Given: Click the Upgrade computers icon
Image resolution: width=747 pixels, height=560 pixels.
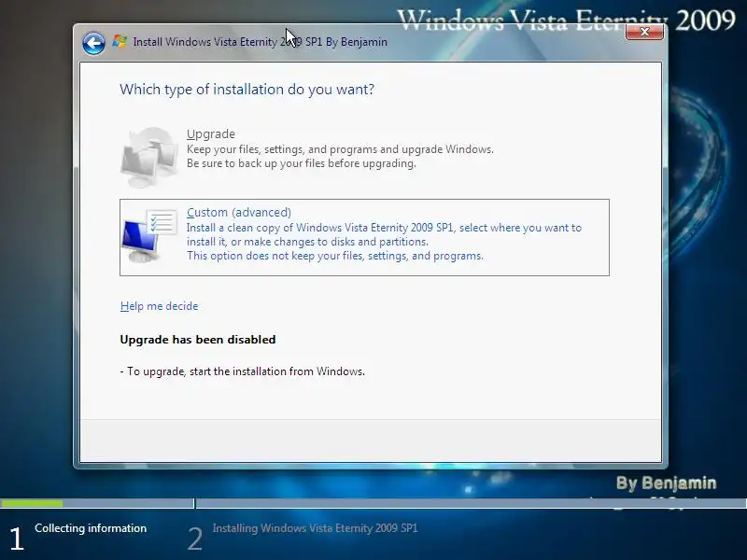Looking at the screenshot, I should (x=149, y=157).
